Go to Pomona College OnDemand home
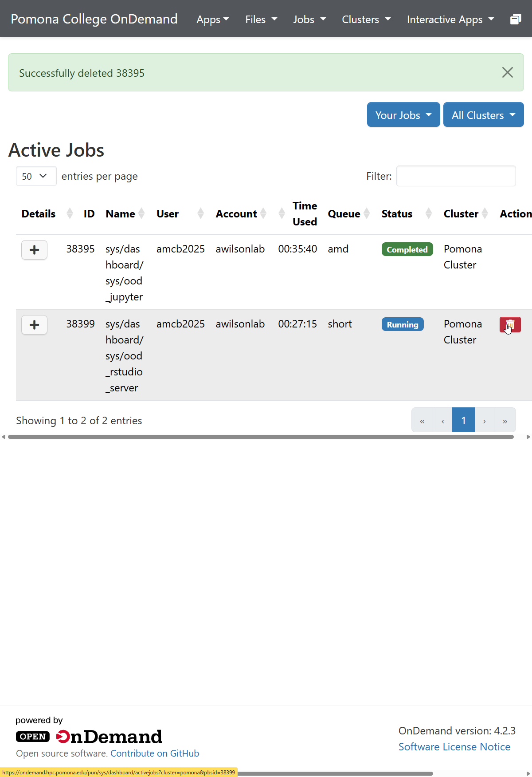The image size is (532, 777). click(94, 19)
